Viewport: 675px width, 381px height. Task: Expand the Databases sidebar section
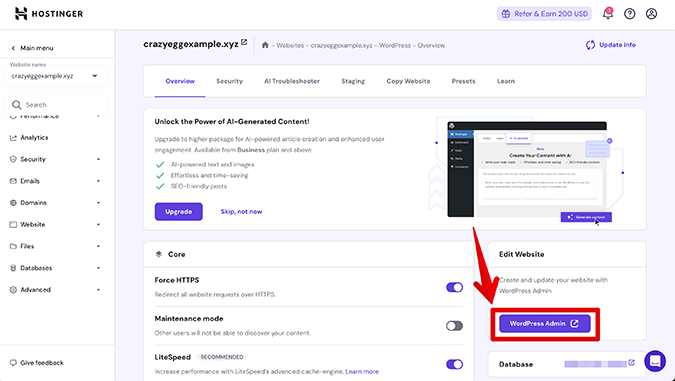pos(99,268)
